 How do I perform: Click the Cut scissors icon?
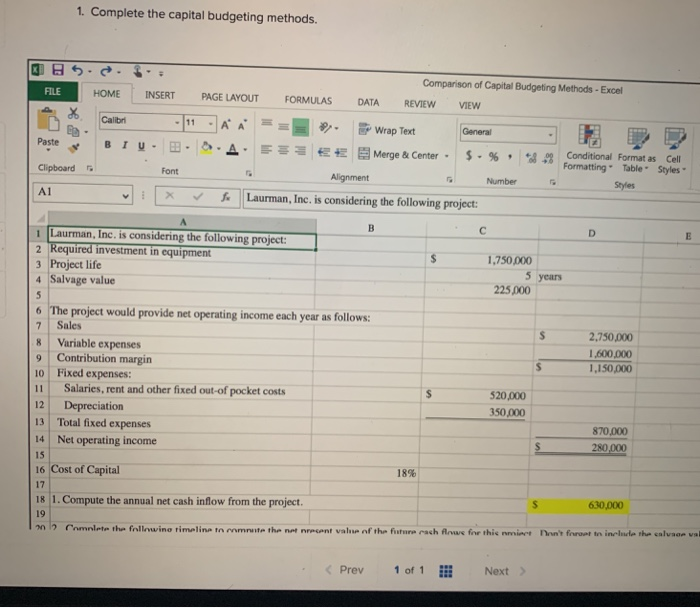(x=73, y=113)
